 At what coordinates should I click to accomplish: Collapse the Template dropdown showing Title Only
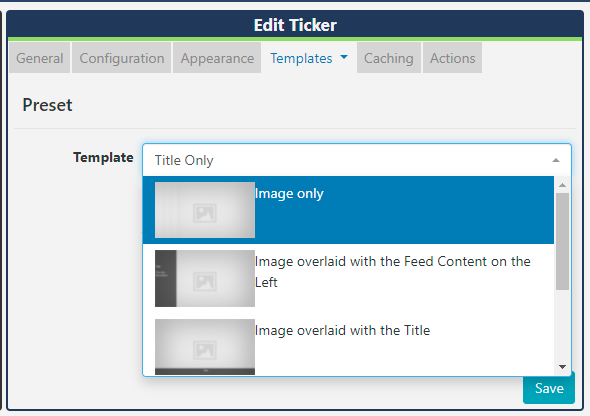(357, 160)
